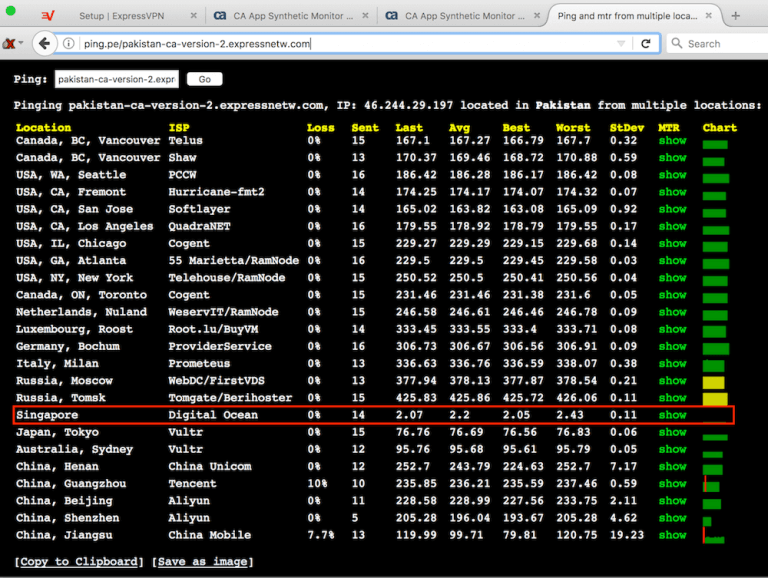Show MTR for Chicago Cogent row

coord(672,243)
